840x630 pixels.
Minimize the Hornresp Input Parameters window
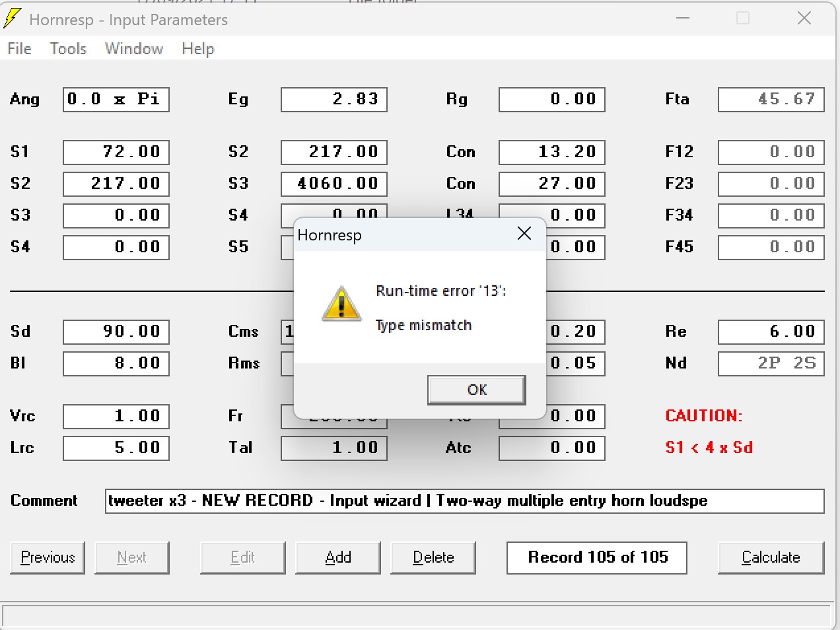[683, 18]
